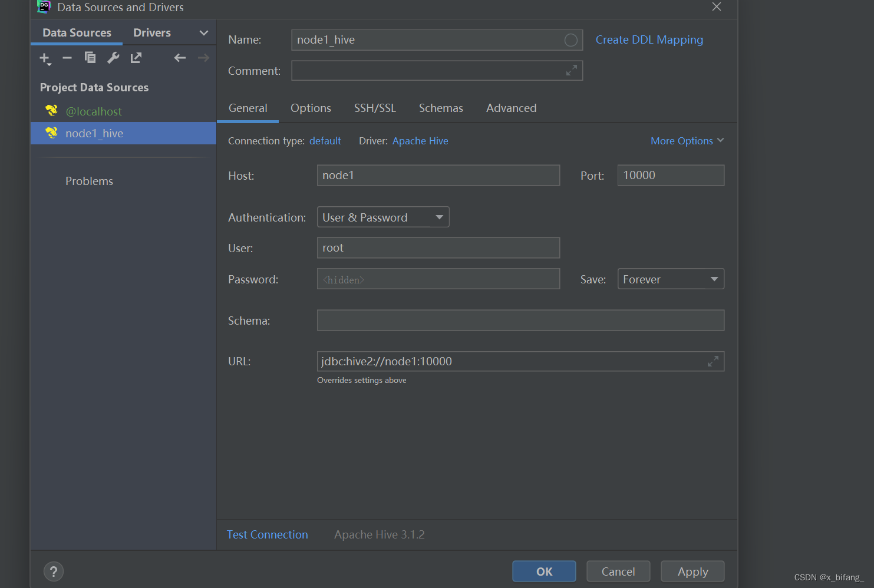Change Connection type default link
This screenshot has width=874, height=588.
[325, 141]
